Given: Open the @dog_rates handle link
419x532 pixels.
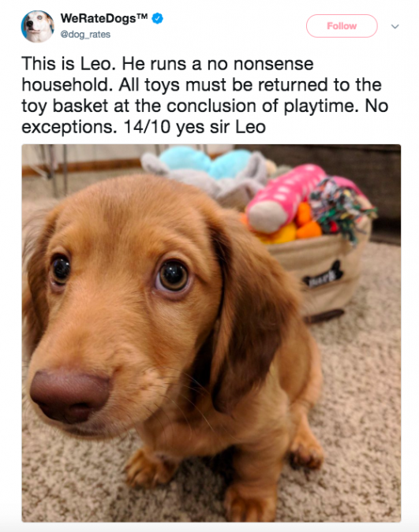Looking at the screenshot, I should click(x=85, y=35).
